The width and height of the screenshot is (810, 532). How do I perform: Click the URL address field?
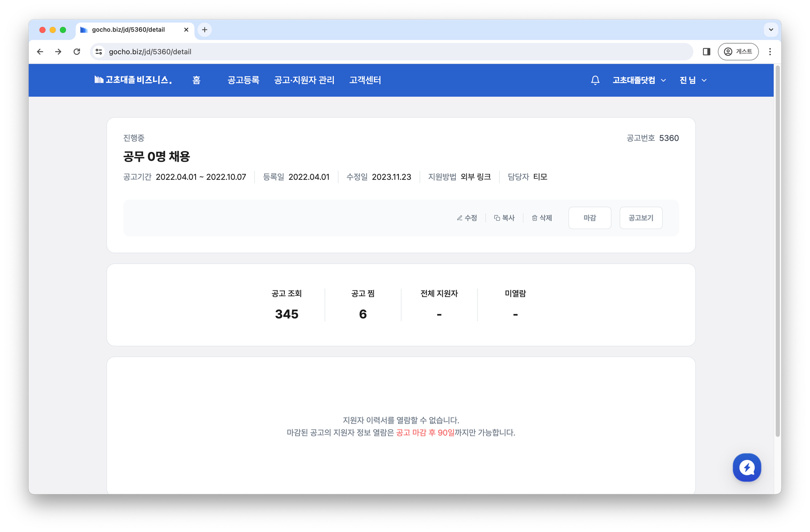(364, 52)
